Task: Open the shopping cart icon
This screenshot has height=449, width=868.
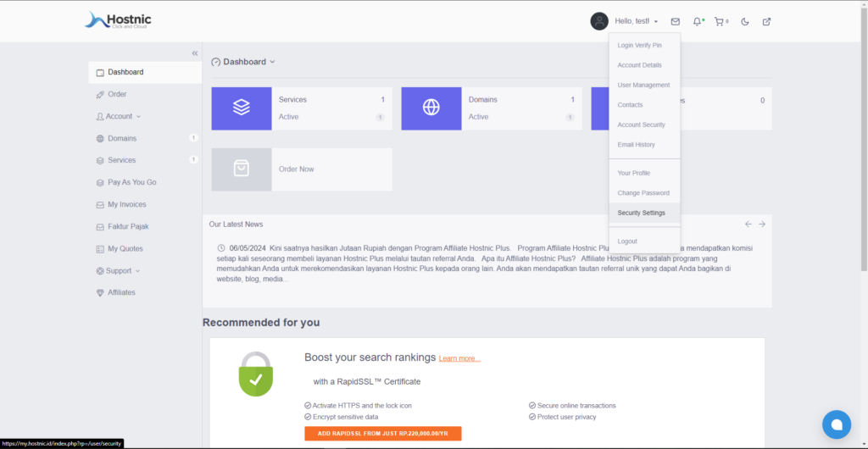Action: pos(719,21)
